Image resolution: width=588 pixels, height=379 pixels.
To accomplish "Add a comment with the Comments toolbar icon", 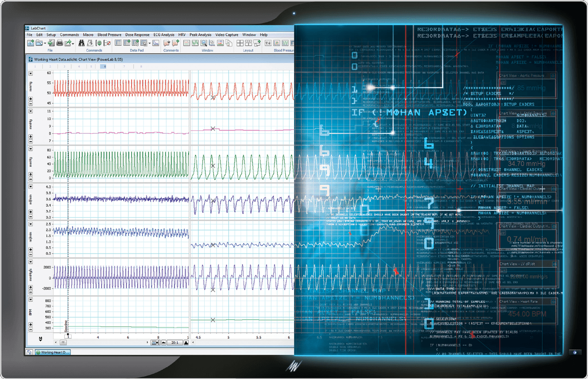I will point(174,44).
